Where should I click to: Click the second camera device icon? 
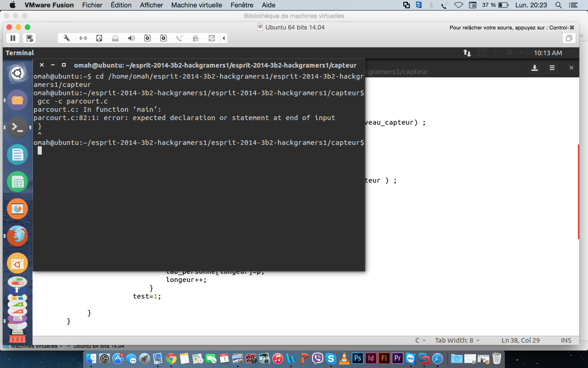tap(164, 38)
